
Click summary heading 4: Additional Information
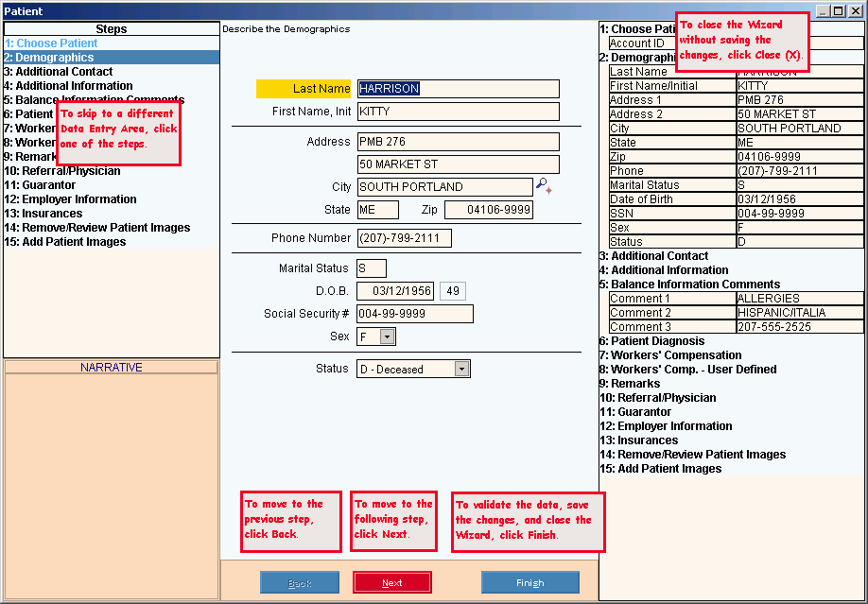click(664, 270)
